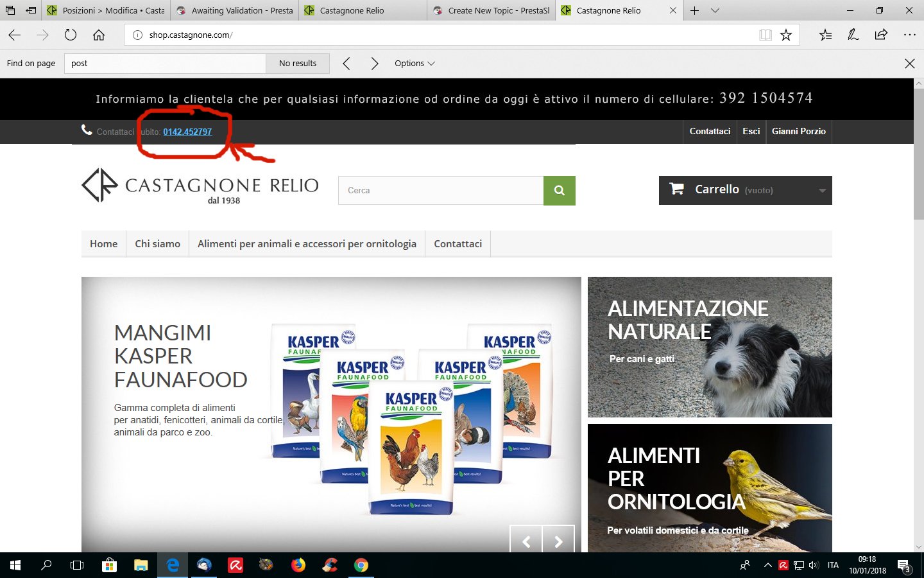Open Google Chrome from the taskbar

[361, 565]
